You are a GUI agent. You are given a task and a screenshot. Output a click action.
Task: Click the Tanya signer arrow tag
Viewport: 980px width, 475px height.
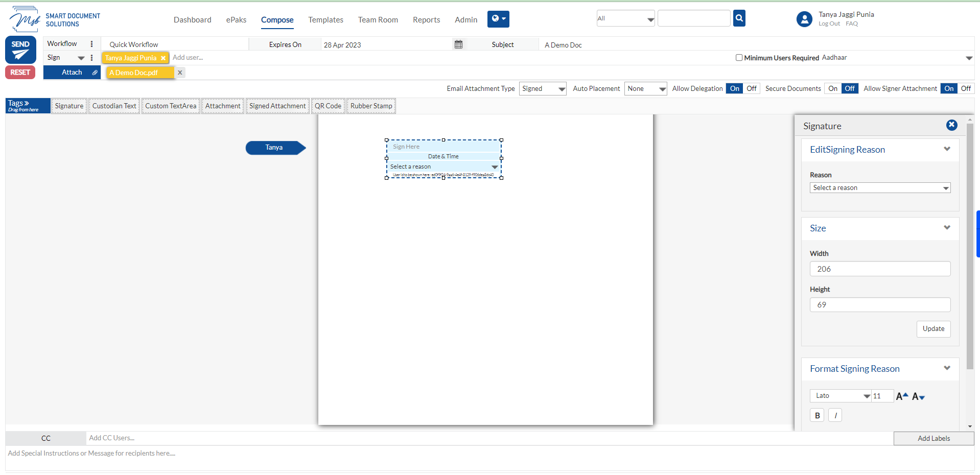275,148
